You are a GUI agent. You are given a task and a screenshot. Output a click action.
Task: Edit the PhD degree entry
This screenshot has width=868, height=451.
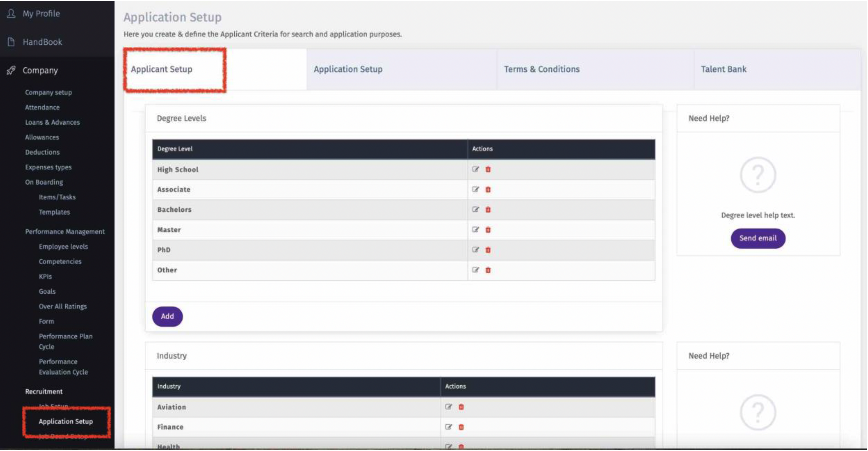point(476,250)
